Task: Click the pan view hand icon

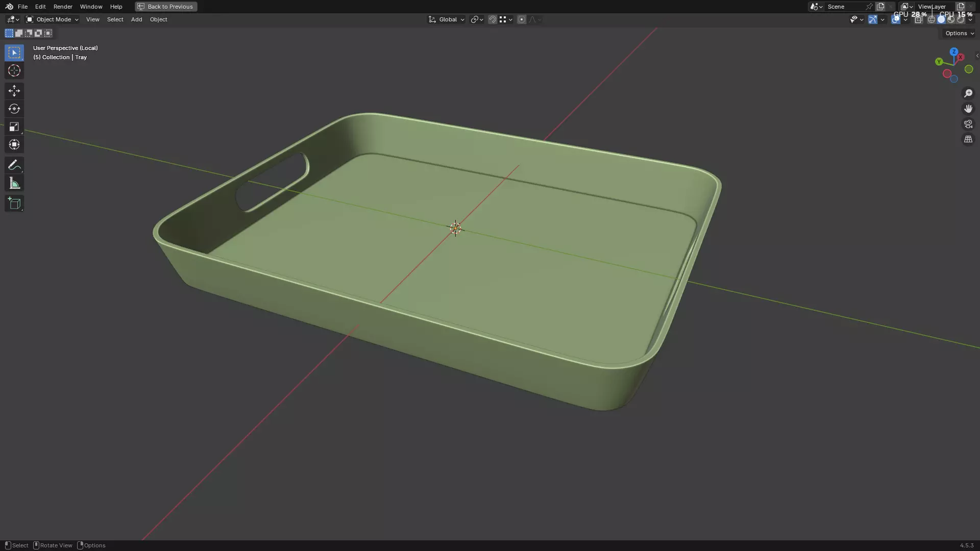Action: 968,109
